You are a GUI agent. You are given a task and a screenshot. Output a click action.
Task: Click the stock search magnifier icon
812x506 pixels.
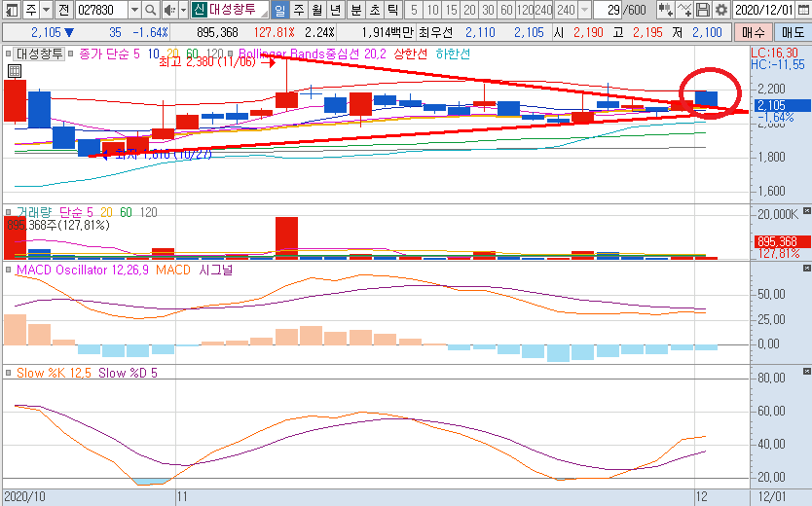click(151, 10)
